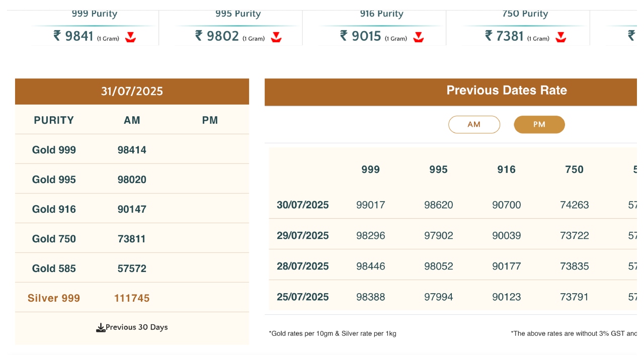Click the 916 column header in rates table
644x362 pixels.
pos(506,169)
